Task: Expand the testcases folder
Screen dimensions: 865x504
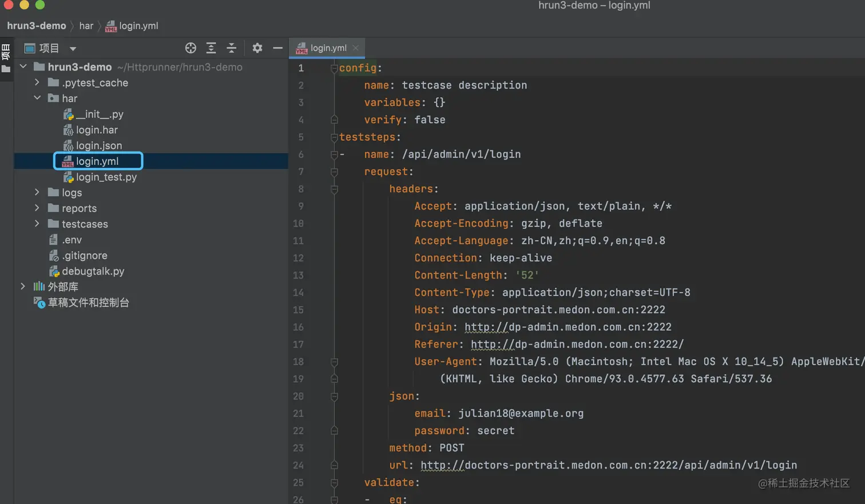Action: 37,224
